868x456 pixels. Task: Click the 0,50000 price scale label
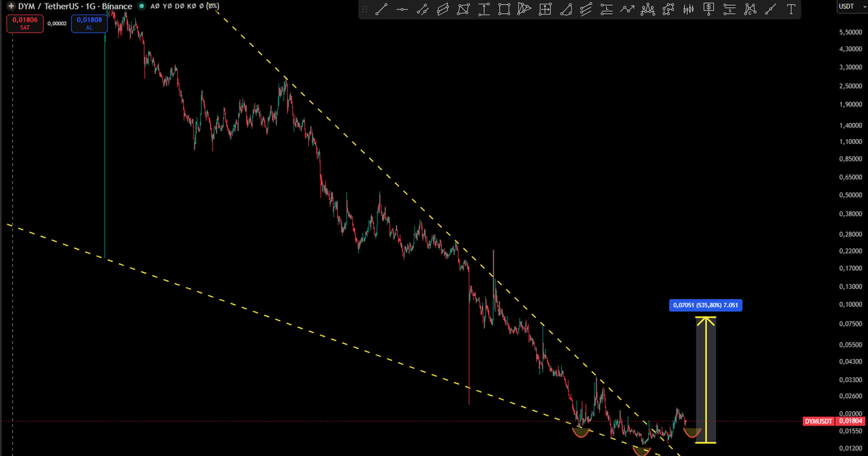850,195
